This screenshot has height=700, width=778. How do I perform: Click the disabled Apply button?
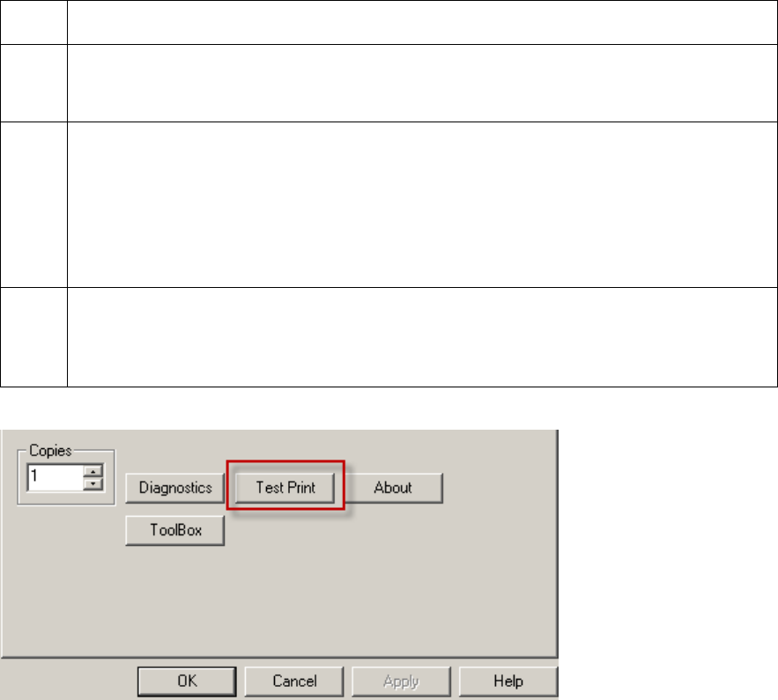(401, 682)
